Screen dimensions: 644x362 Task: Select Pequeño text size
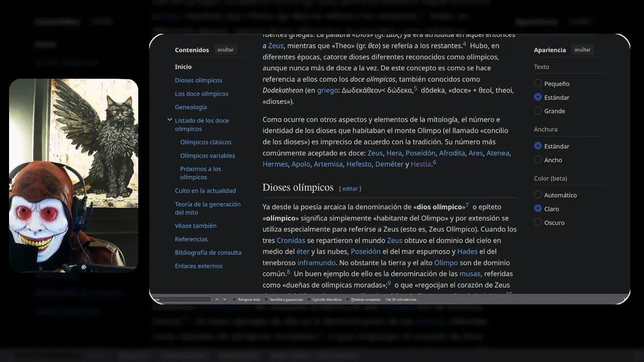(x=538, y=83)
